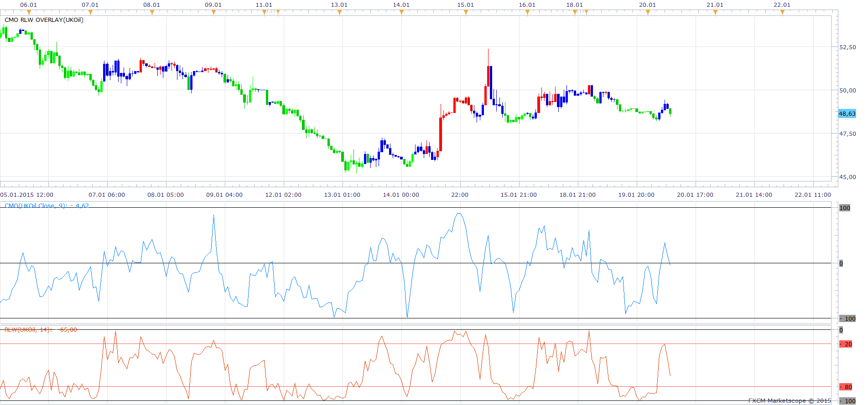868x405 pixels.
Task: Click the CMO RLW OVERLAY(UKOil) chart label
Action: [44, 20]
